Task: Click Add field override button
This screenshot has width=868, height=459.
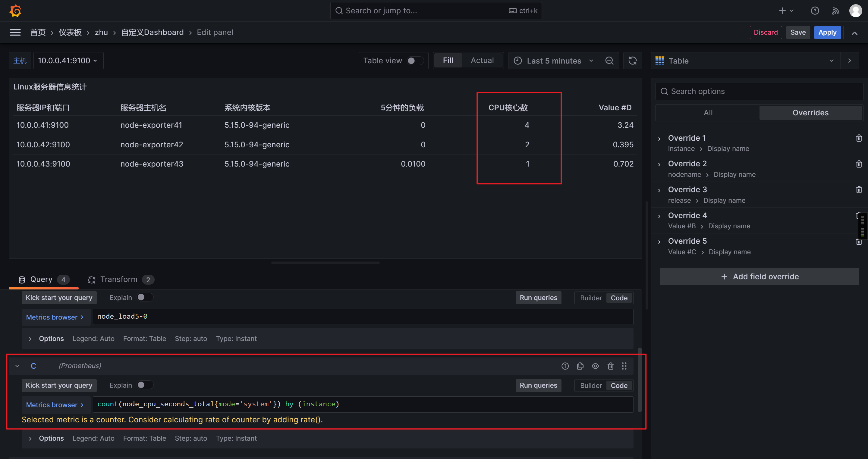Action: (x=759, y=276)
